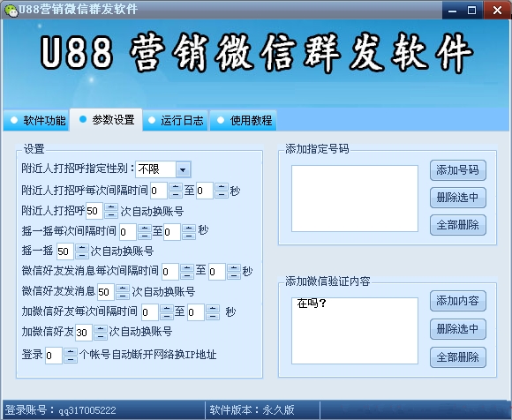Open the gender dropdown showing 不限

tap(163, 169)
